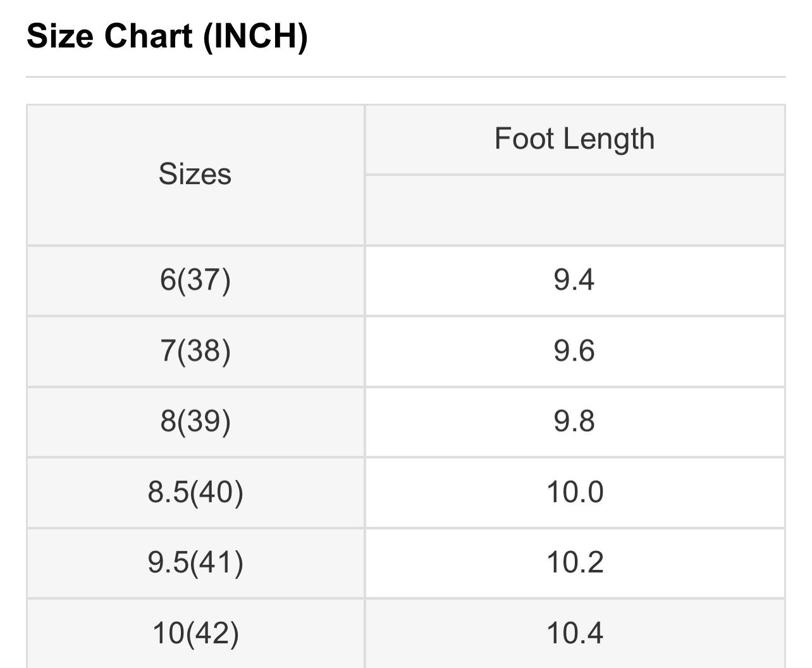Click the 9.8 foot length value
Viewport: 812px width, 668px height.
(574, 421)
